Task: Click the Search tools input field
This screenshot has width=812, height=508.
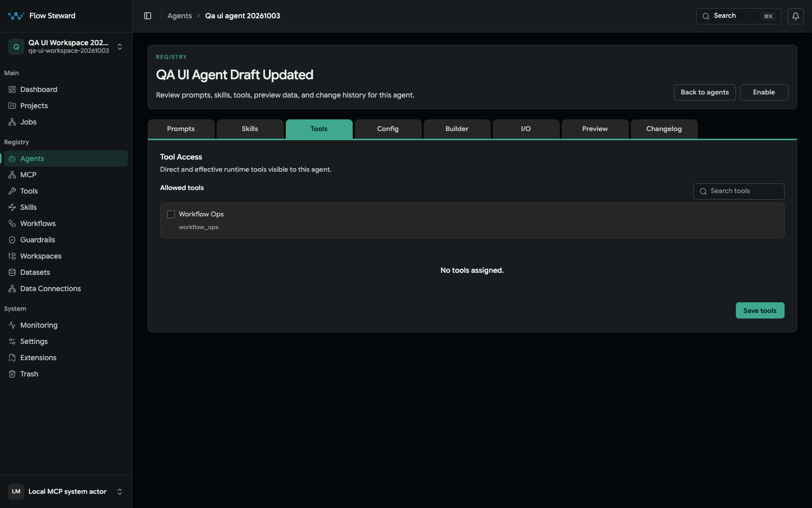Action: coord(739,192)
